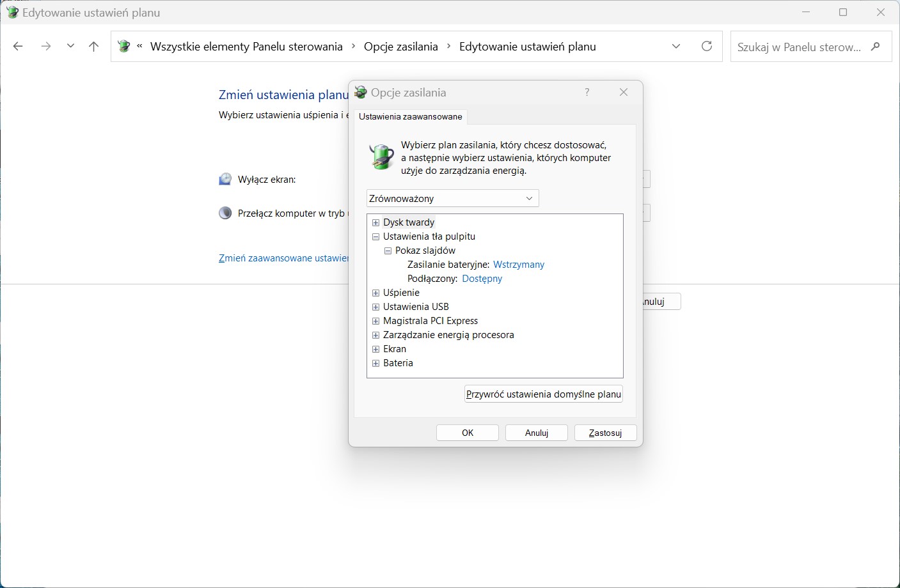Select the Dysk twardy label
This screenshot has width=900, height=588.
(409, 222)
